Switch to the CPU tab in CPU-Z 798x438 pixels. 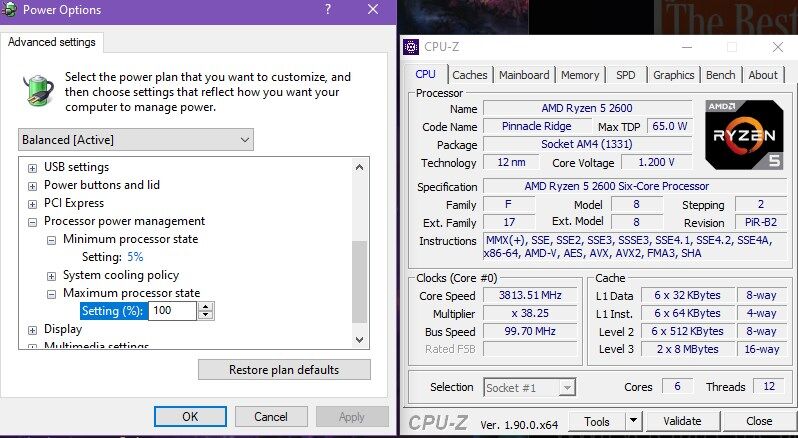pos(425,74)
